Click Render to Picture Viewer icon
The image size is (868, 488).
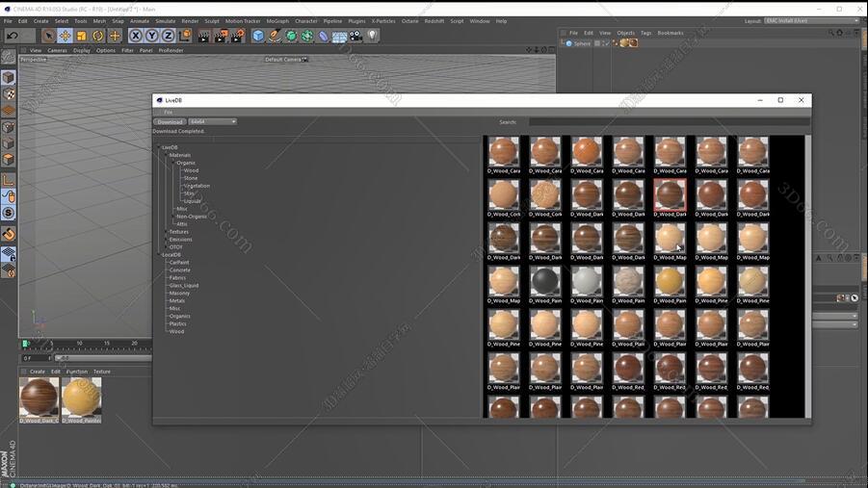click(221, 36)
